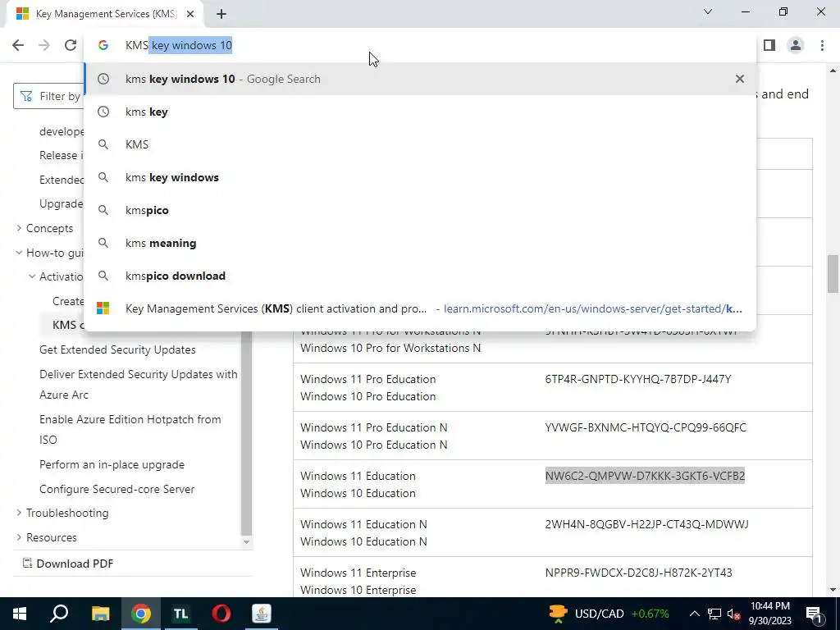The width and height of the screenshot is (840, 630).
Task: Show hidden system tray icons
Action: (694, 614)
